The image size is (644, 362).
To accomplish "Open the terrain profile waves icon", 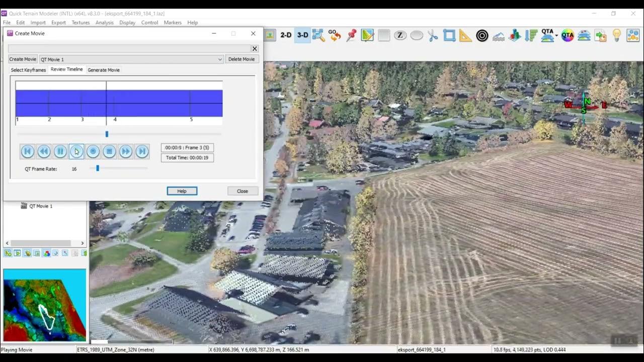I will pyautogui.click(x=499, y=36).
